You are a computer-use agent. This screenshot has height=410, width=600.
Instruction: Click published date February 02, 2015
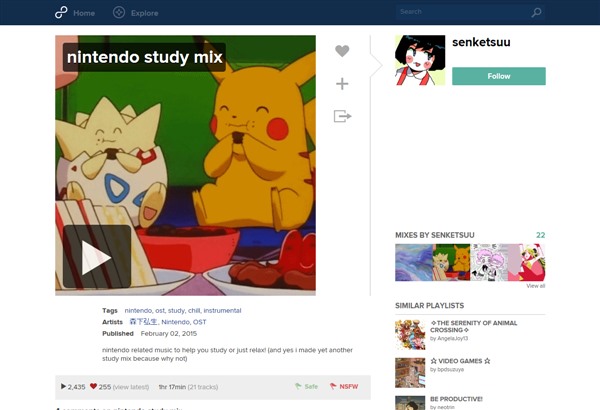tap(169, 333)
